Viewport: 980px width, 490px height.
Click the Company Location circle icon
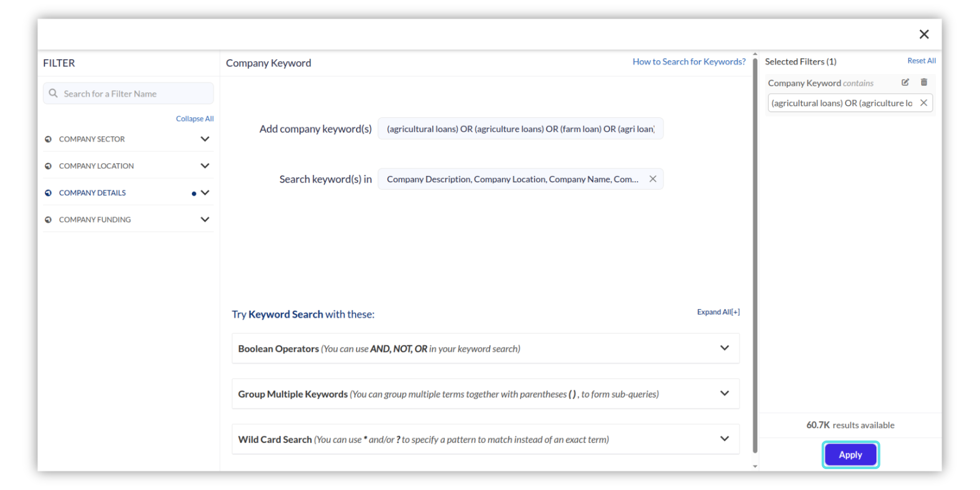(x=48, y=166)
